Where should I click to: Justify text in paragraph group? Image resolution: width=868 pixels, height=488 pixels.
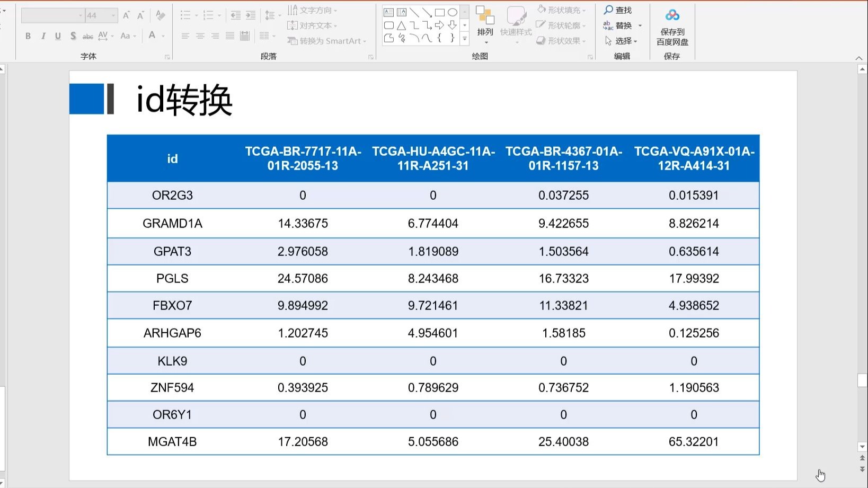229,36
